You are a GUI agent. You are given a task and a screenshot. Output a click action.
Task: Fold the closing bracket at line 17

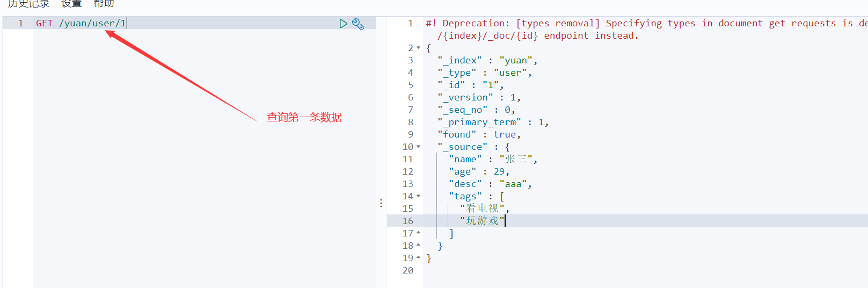click(x=419, y=233)
